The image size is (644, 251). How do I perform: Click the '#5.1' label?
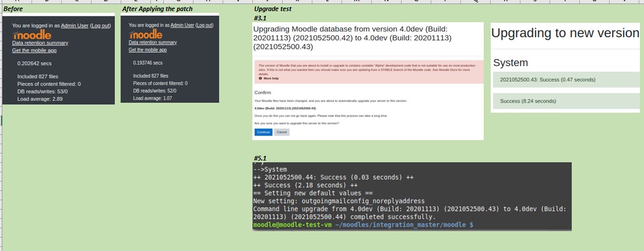pyautogui.click(x=261, y=158)
